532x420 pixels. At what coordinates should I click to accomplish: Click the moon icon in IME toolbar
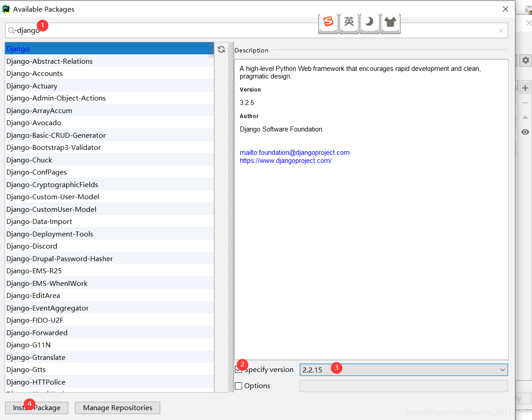click(x=369, y=22)
